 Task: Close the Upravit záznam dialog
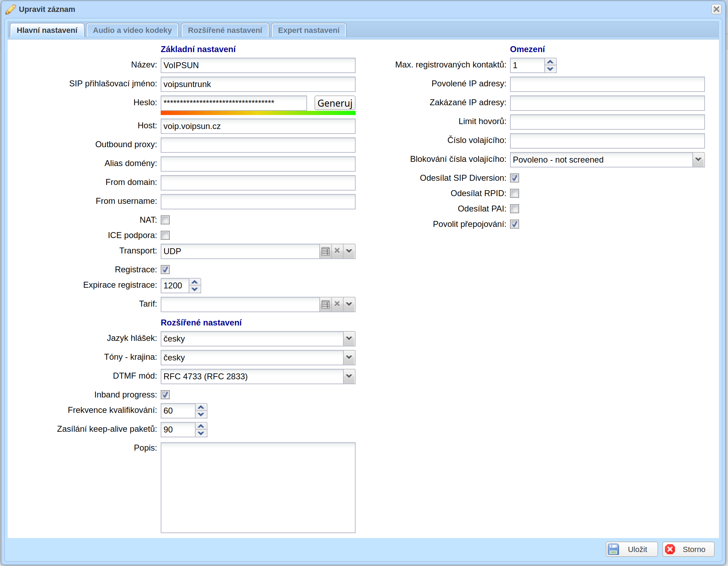coord(716,9)
